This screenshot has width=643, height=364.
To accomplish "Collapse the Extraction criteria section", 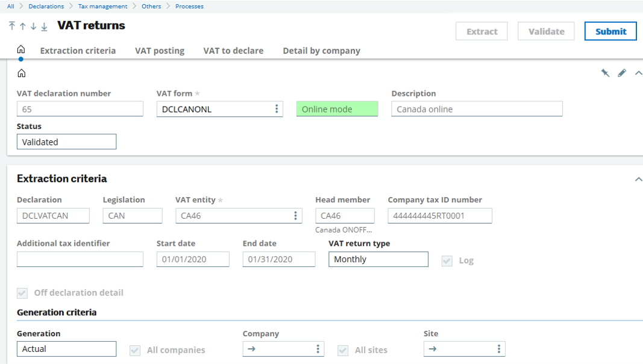I will 638,179.
